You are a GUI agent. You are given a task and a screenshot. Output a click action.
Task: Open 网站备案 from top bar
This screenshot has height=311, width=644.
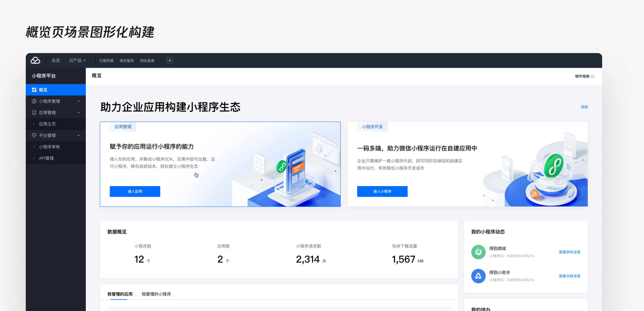point(147,60)
